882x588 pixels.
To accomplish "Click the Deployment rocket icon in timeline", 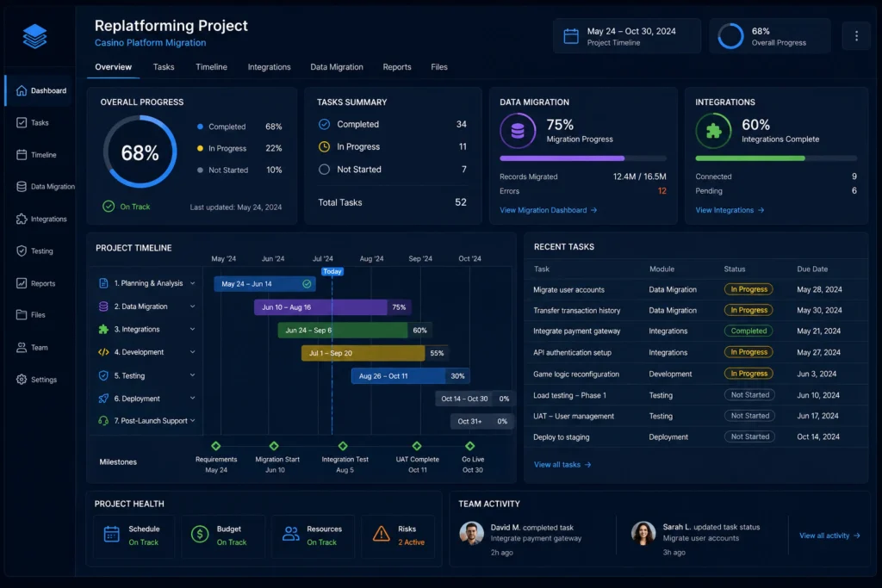I will 103,399.
